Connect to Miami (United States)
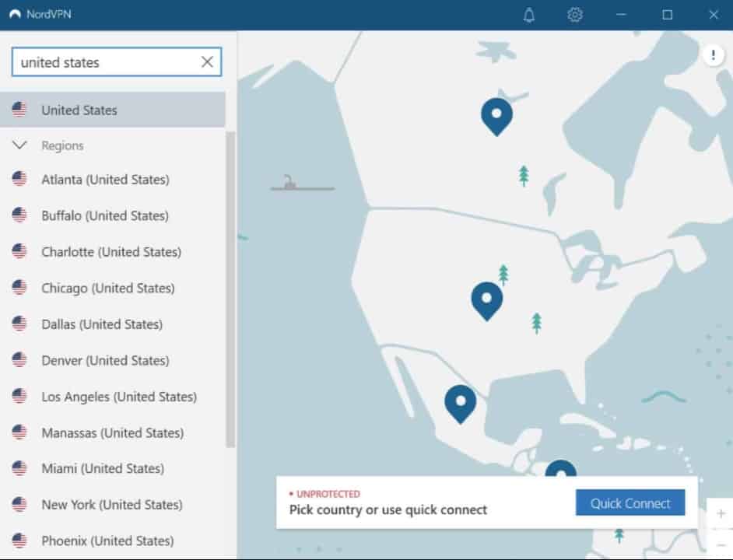Screen dimensions: 733x560 tap(113, 468)
